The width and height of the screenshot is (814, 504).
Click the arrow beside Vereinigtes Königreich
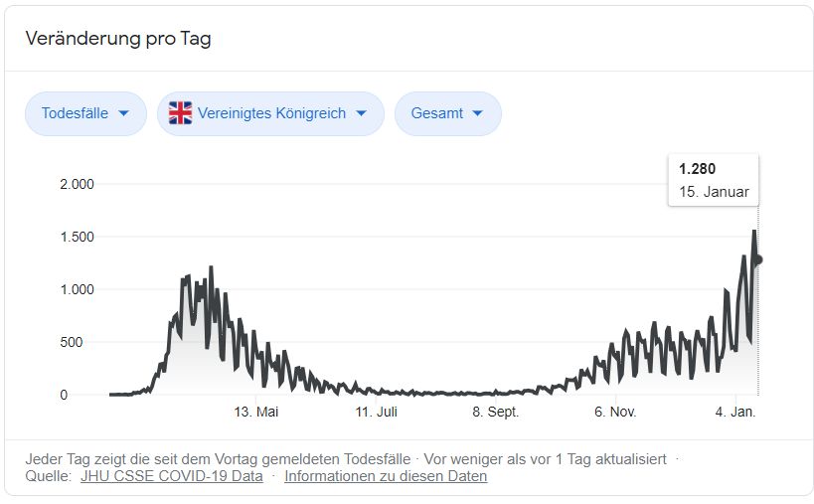(361, 113)
